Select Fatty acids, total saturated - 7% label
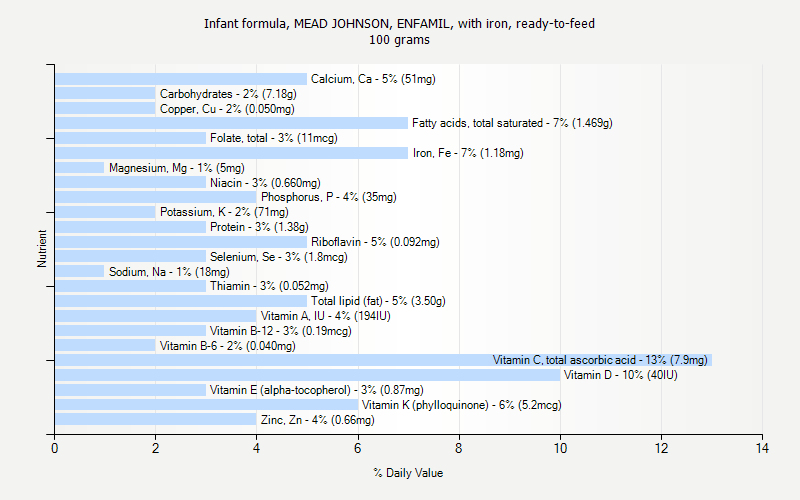Viewport: 800px width, 500px height. click(x=512, y=123)
